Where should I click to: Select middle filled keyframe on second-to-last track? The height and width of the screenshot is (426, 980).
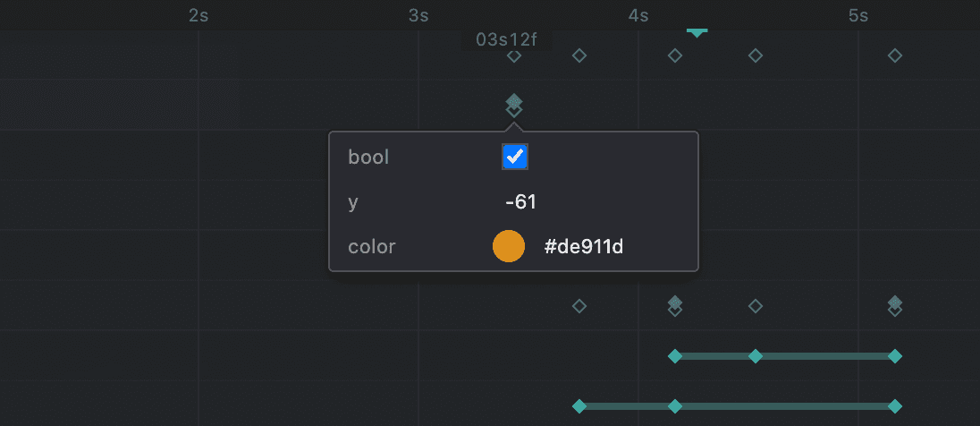[x=756, y=356]
